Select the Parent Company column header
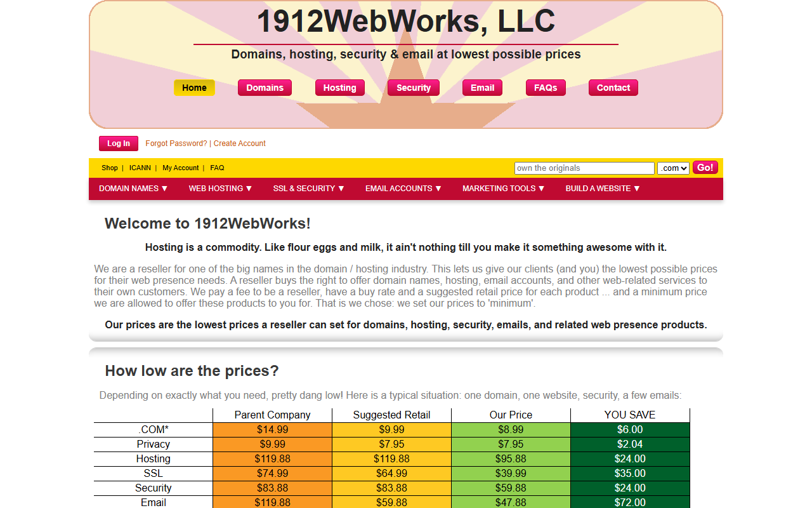The width and height of the screenshot is (812, 508). [272, 415]
